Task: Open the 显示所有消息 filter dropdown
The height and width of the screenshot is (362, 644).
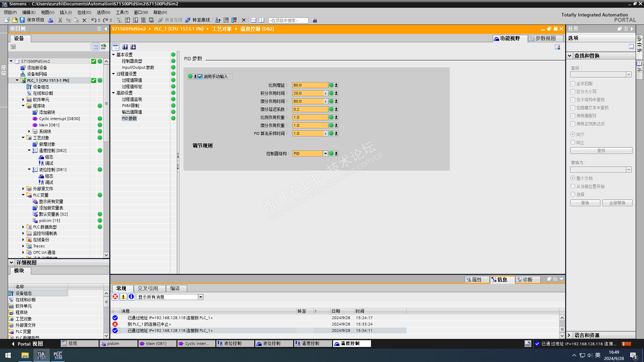Action: coord(201,297)
